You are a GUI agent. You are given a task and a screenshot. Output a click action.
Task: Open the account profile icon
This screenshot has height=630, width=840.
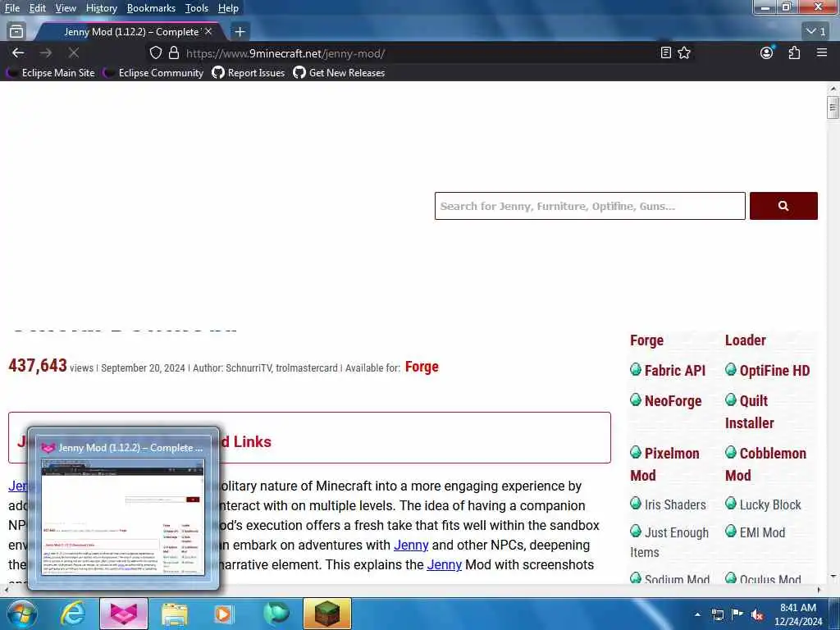(767, 52)
